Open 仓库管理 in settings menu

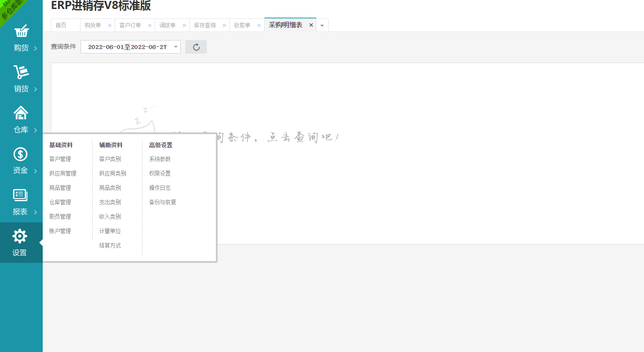(60, 202)
